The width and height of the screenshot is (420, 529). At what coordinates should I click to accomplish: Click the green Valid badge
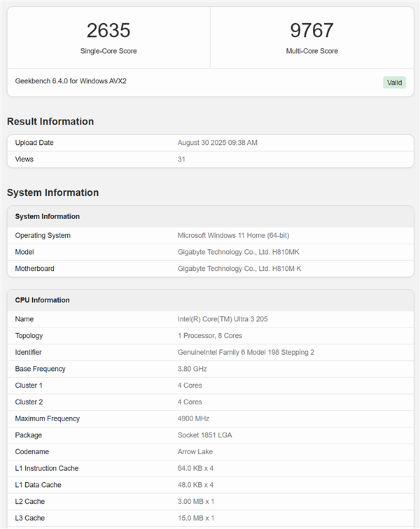(394, 83)
